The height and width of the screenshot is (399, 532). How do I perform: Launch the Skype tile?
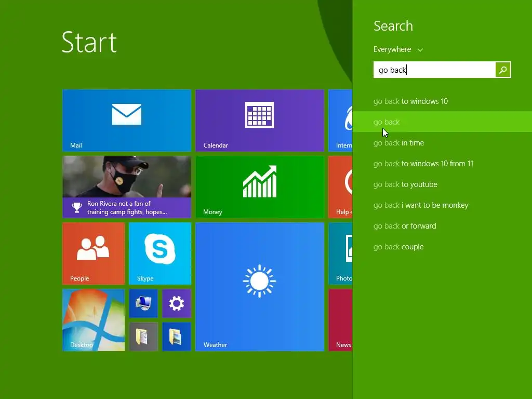point(160,253)
